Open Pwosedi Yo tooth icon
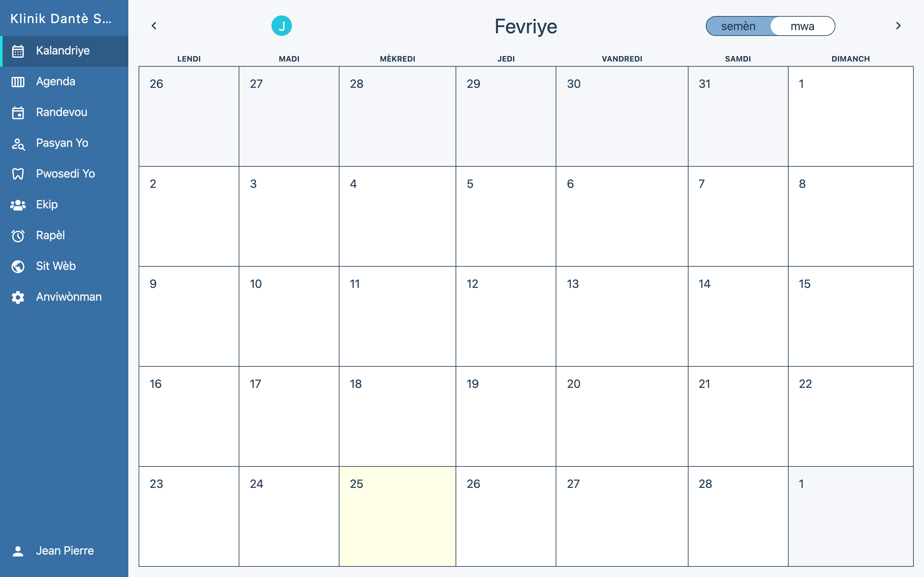This screenshot has width=924, height=577. pyautogui.click(x=18, y=174)
